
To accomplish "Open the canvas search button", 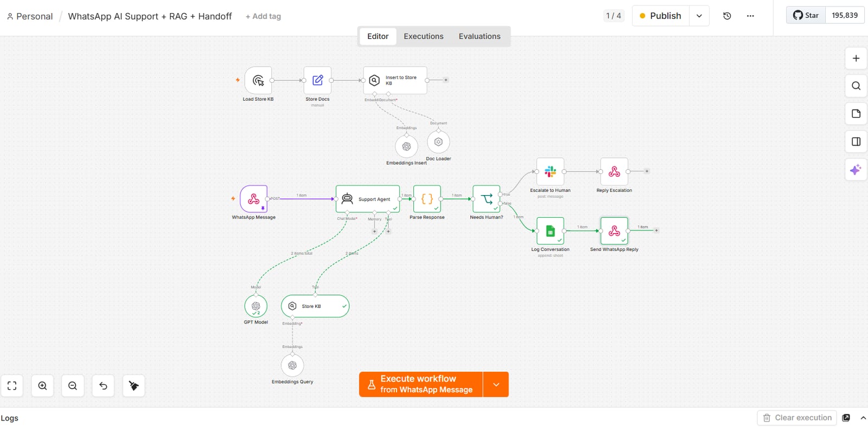I will (856, 86).
